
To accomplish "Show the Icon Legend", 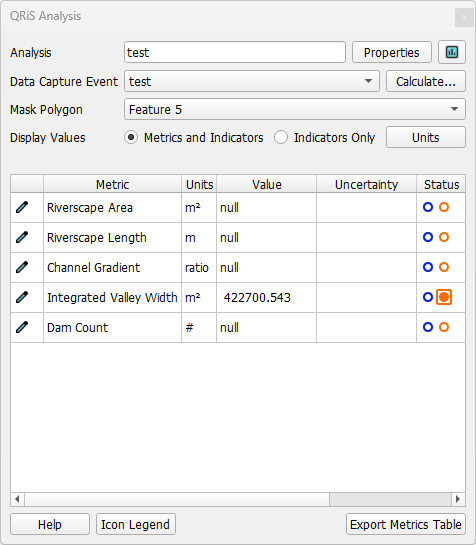I will (x=136, y=524).
